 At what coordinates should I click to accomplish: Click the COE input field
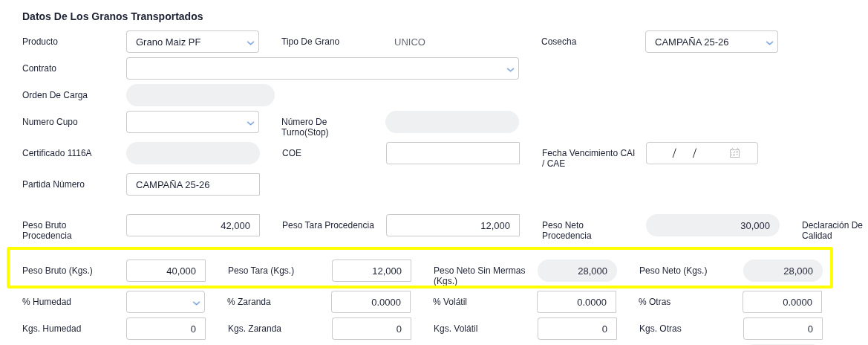(x=453, y=153)
